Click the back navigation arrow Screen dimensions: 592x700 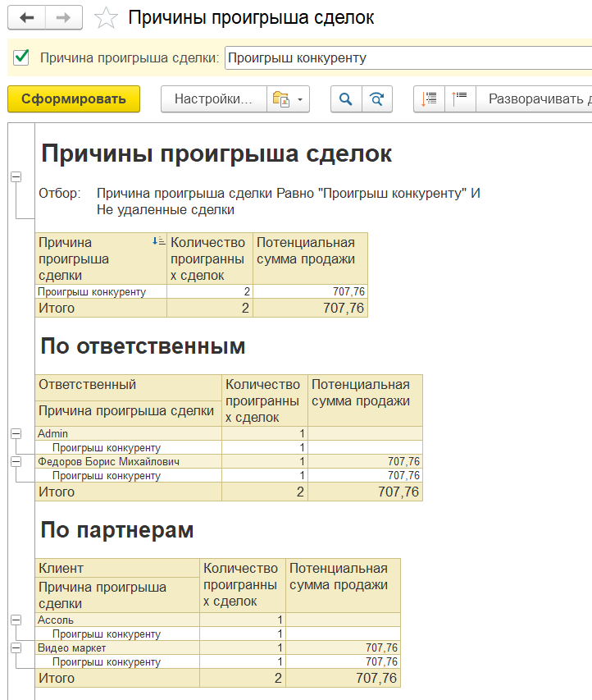tap(28, 18)
